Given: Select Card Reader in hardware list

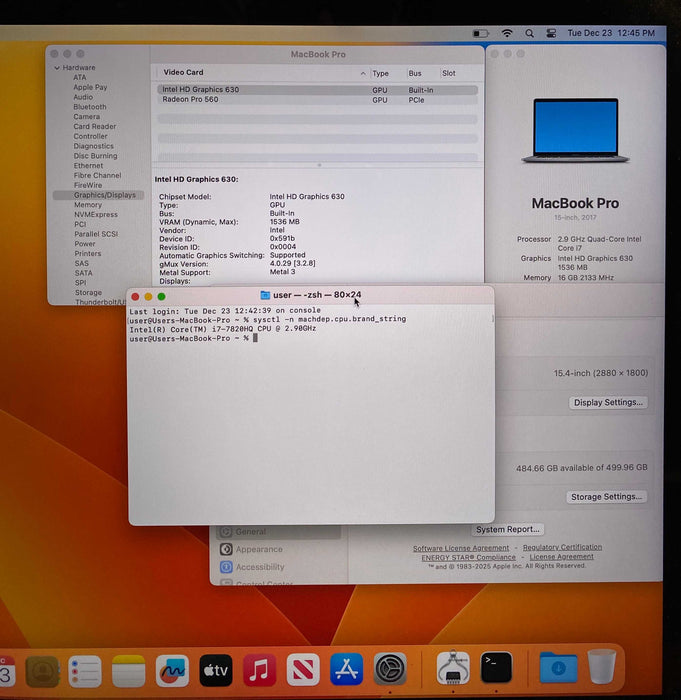Looking at the screenshot, I should [x=95, y=127].
